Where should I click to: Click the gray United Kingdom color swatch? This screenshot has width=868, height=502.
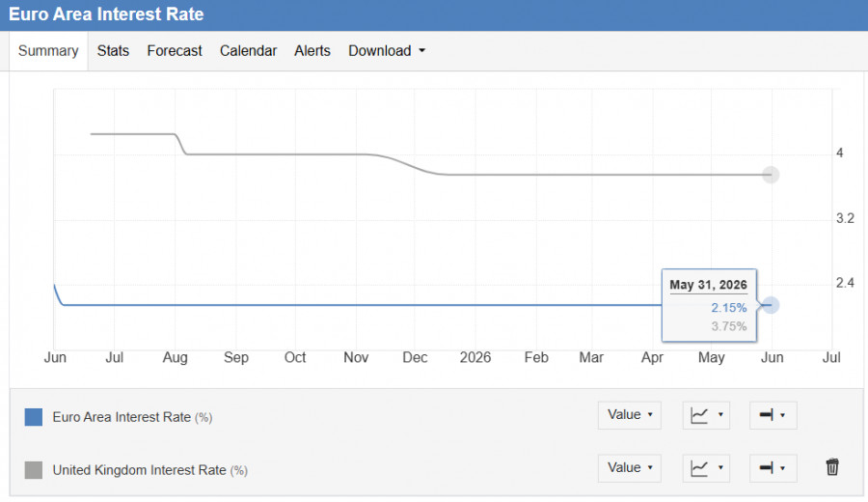click(x=33, y=470)
